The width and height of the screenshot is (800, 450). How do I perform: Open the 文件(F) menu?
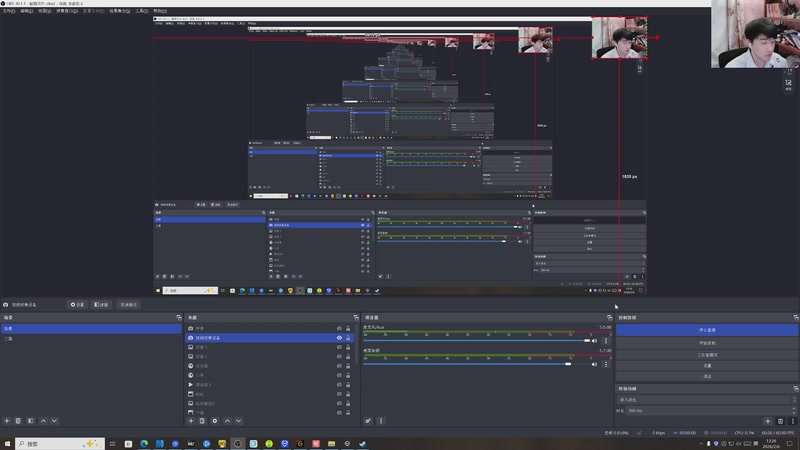point(9,11)
